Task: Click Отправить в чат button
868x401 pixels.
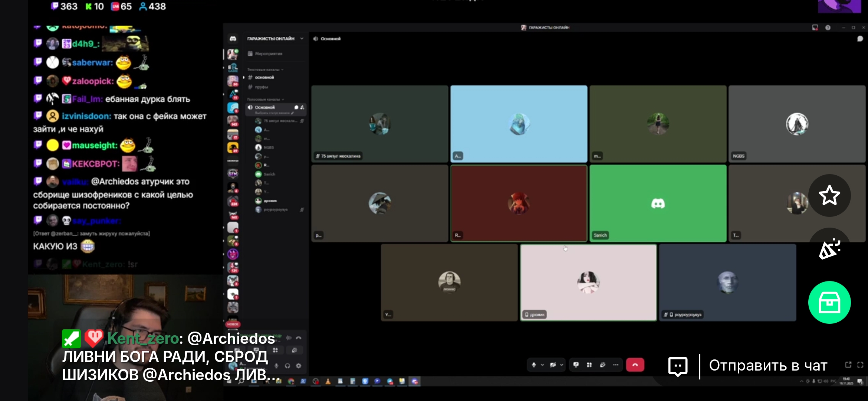Action: [768, 366]
